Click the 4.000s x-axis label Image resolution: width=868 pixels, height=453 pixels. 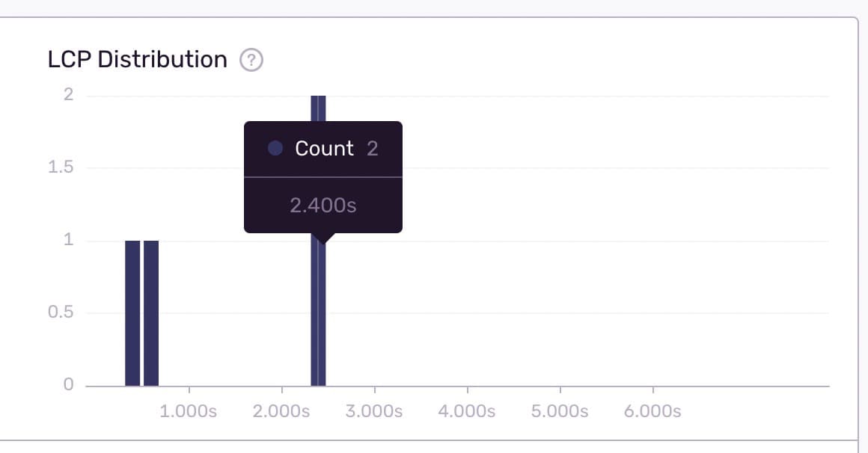(467, 411)
